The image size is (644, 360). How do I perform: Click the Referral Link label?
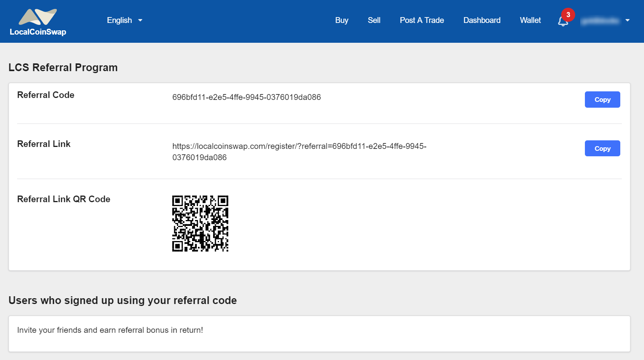[x=44, y=144]
